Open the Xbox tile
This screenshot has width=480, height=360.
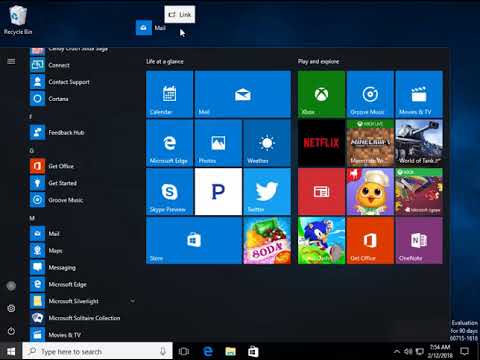click(321, 94)
